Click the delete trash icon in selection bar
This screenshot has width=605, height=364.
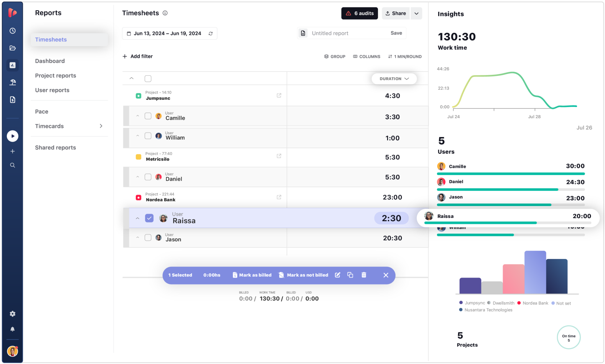364,275
